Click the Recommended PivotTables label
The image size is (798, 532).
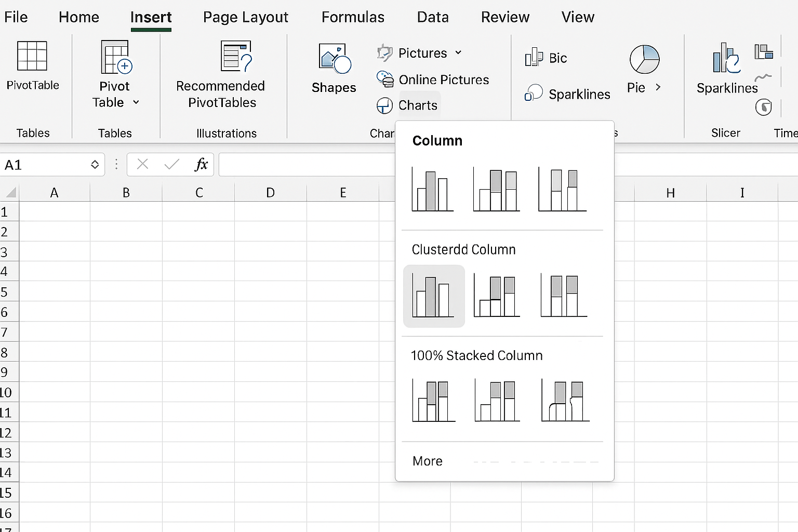[221, 94]
